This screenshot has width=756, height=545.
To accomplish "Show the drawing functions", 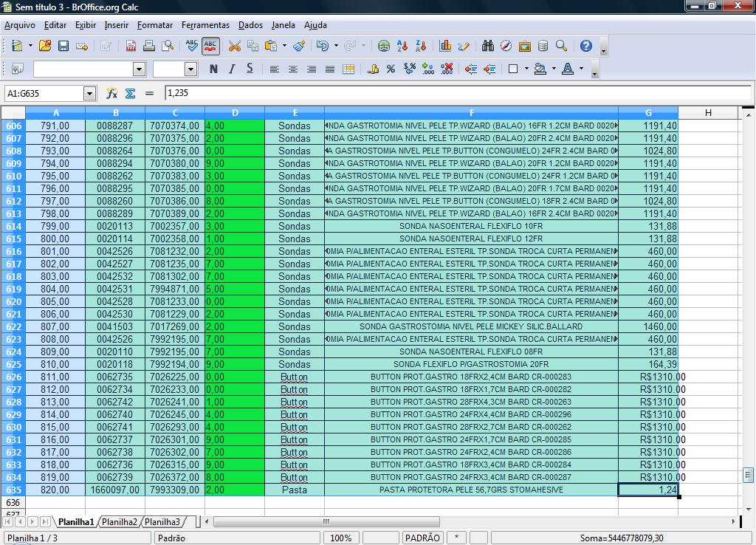I will click(x=464, y=46).
